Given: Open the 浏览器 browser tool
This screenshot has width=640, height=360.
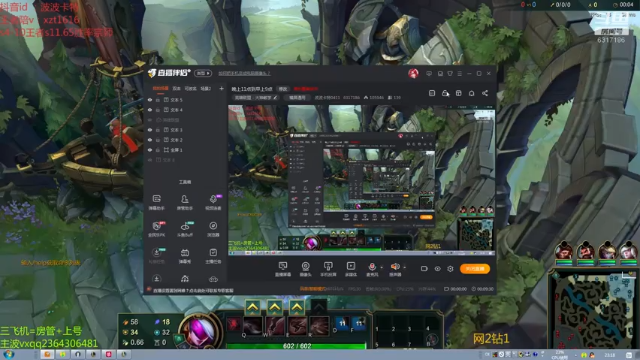Looking at the screenshot, I should pos(213,229).
